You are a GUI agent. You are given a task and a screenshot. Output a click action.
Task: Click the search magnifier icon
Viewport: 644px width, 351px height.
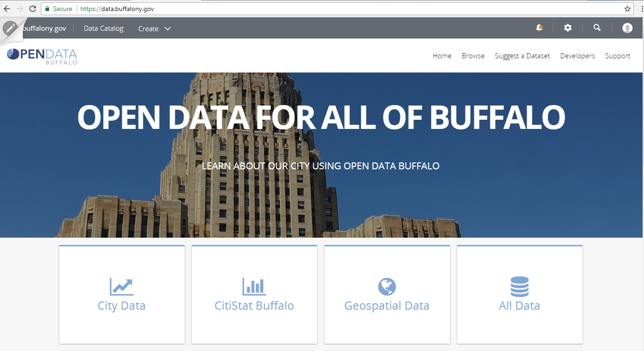tap(597, 28)
